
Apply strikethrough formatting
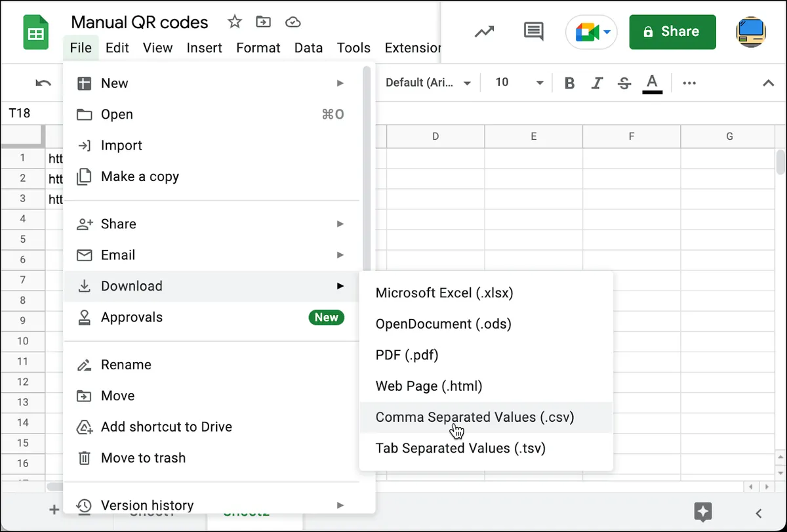coord(624,83)
